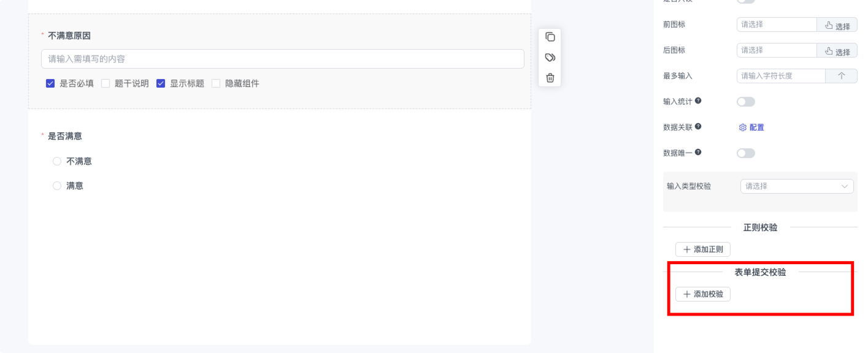This screenshot has width=868, height=353.
Task: Click the up-arrow button beside 最多输入
Action: [841, 76]
